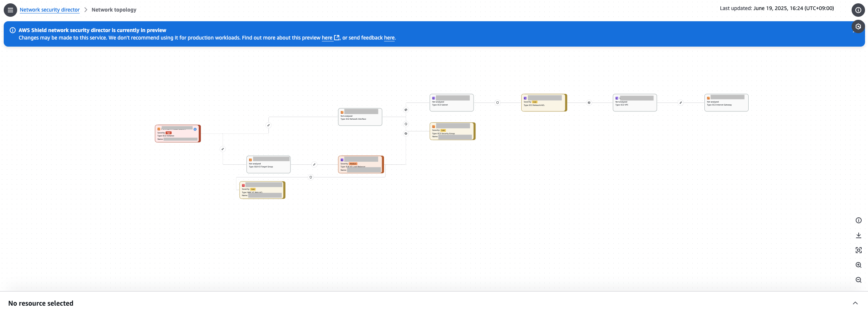Select the WAF V2 Web ACL node
This screenshot has height=312, width=868.
pos(262,190)
